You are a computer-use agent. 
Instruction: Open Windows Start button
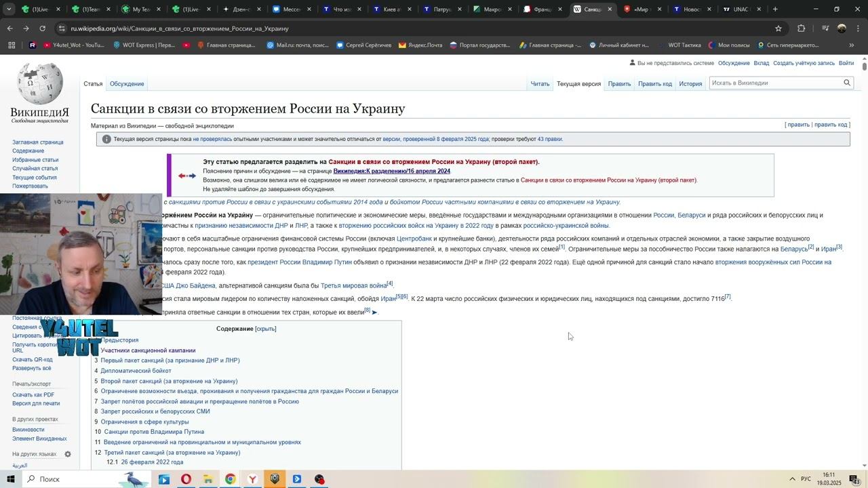[10, 479]
